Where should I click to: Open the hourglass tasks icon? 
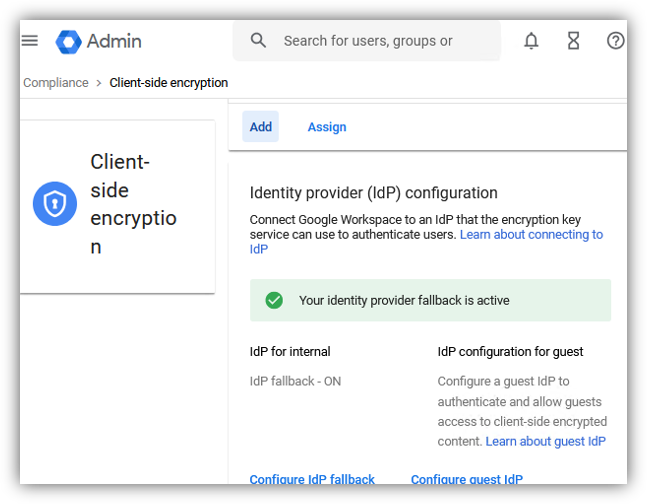point(574,41)
